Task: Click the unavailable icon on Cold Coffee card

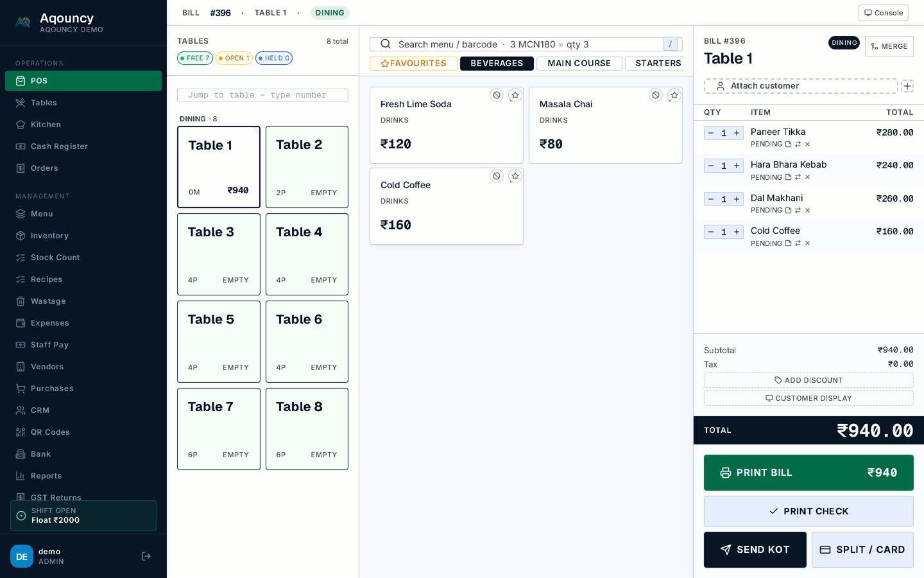Action: 497,176
